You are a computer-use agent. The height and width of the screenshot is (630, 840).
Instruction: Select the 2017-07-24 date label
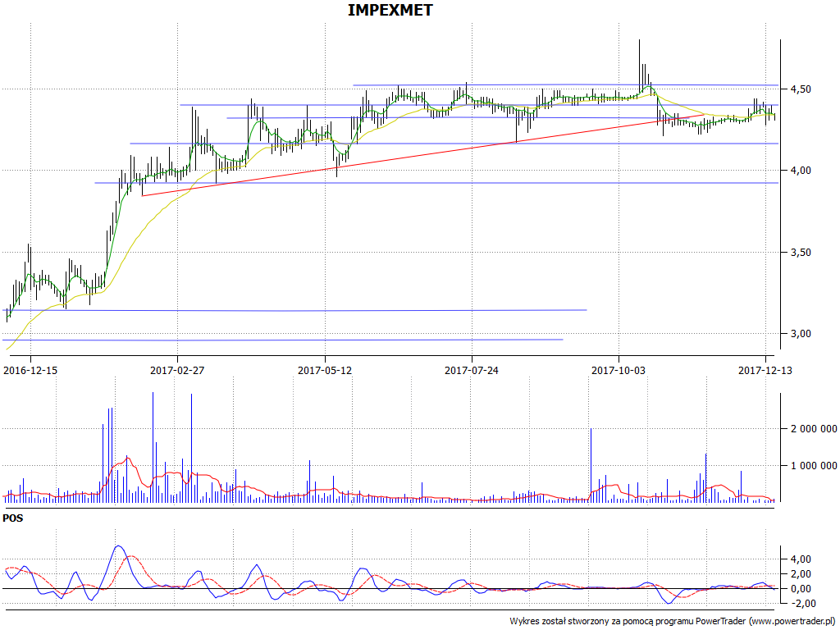coord(472,370)
